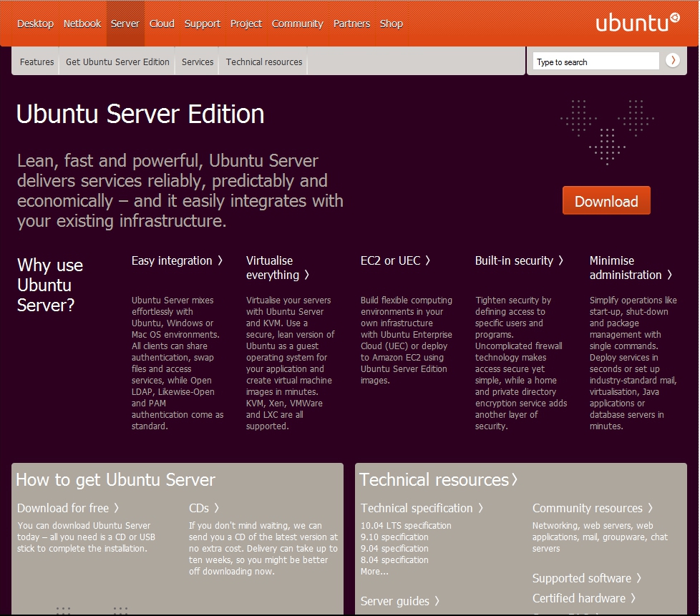This screenshot has height=616, width=700.
Task: Open the 10.04 LTS specification link
Action: (406, 525)
